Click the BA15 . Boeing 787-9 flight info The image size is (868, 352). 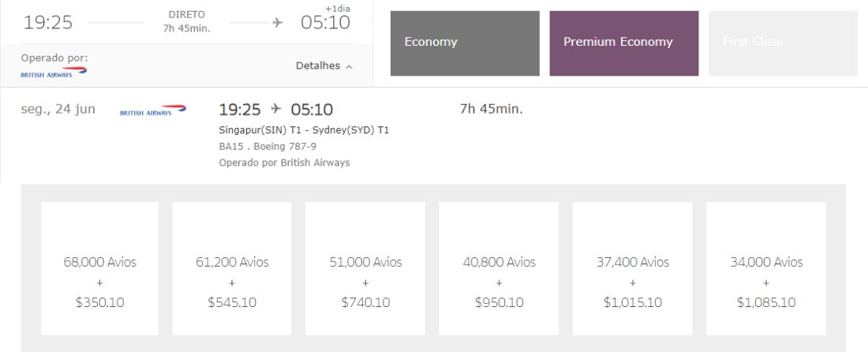(268, 147)
